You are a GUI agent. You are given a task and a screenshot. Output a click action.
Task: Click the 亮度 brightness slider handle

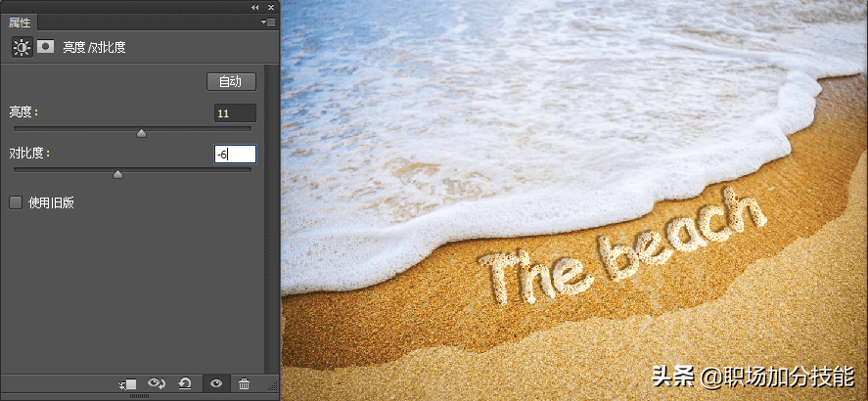(x=141, y=133)
